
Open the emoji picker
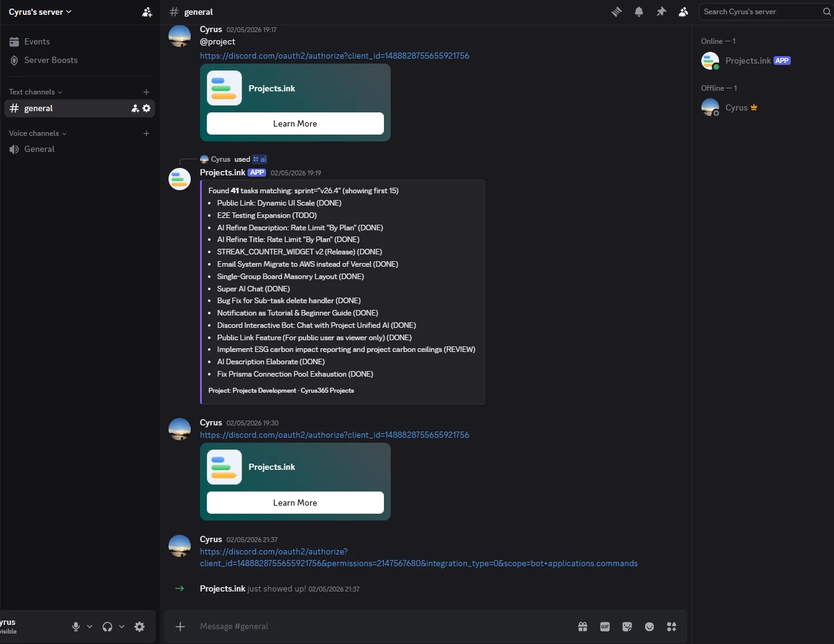[649, 627]
